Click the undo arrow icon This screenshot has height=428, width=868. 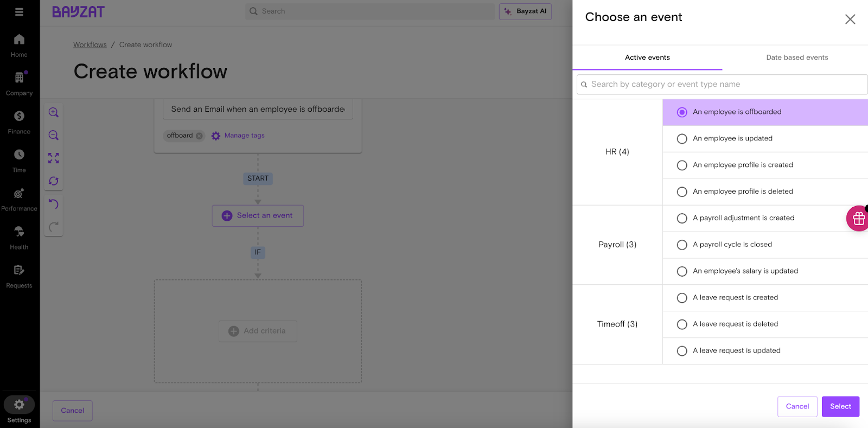click(53, 204)
